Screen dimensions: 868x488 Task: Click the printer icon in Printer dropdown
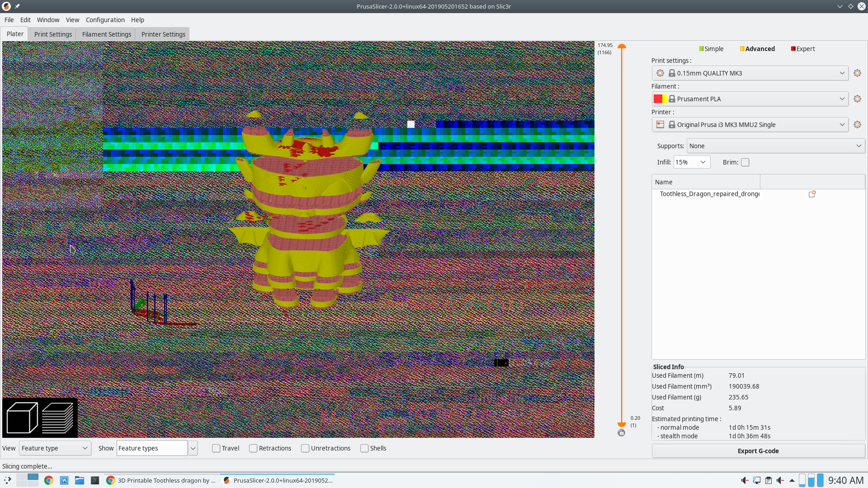click(660, 125)
